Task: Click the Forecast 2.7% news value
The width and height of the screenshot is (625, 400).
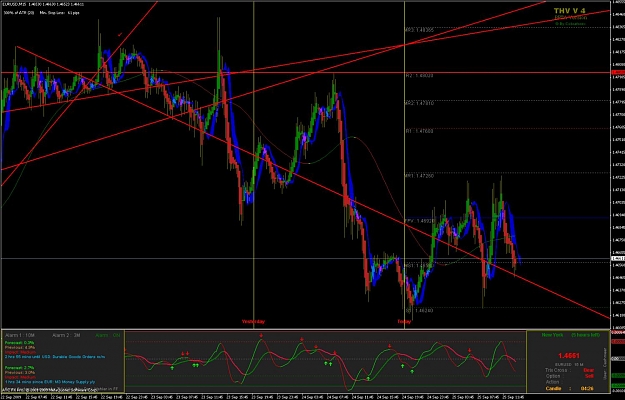Action: point(20,367)
